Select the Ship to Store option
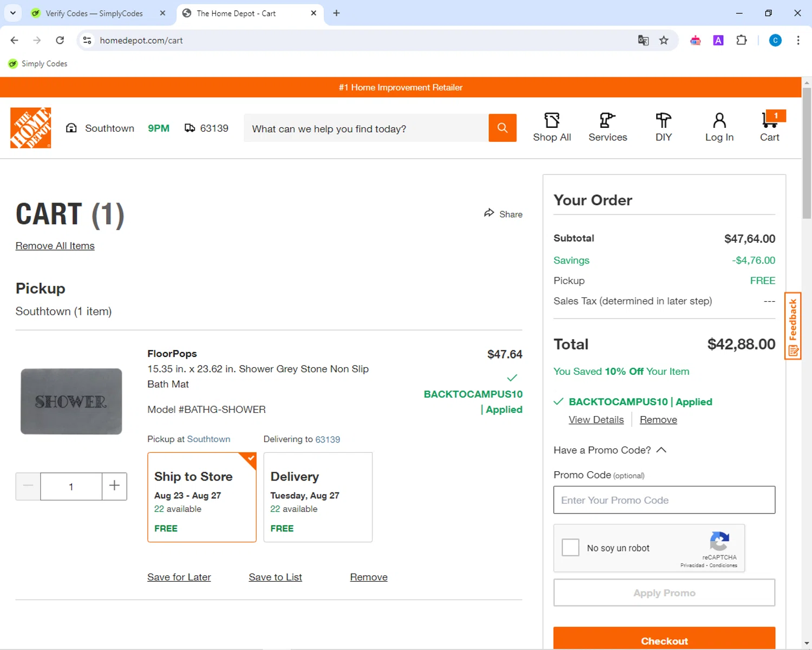The height and width of the screenshot is (650, 812). 202,497
